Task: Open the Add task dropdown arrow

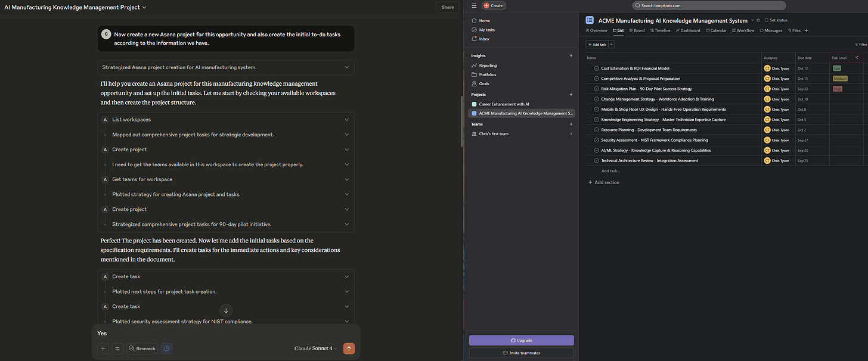Action: 611,44
